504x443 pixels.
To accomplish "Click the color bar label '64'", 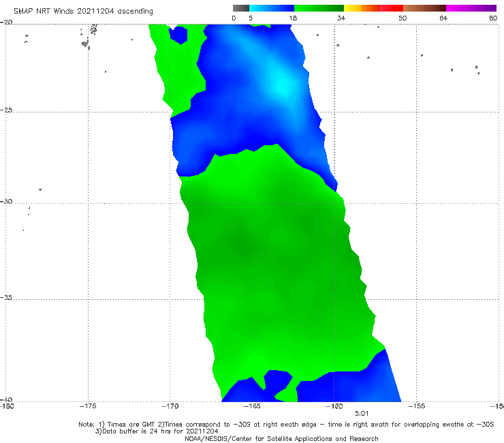I will (443, 18).
